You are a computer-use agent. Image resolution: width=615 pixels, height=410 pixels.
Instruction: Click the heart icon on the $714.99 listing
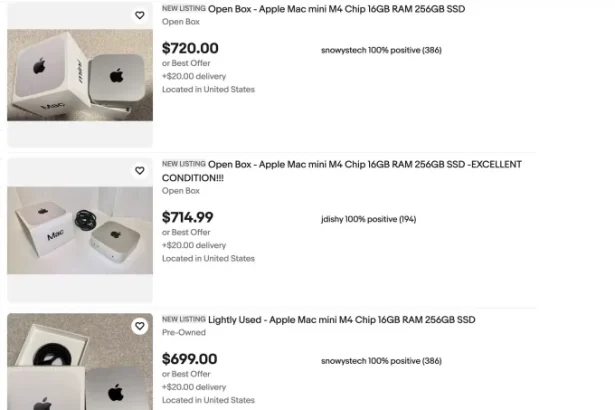[140, 170]
